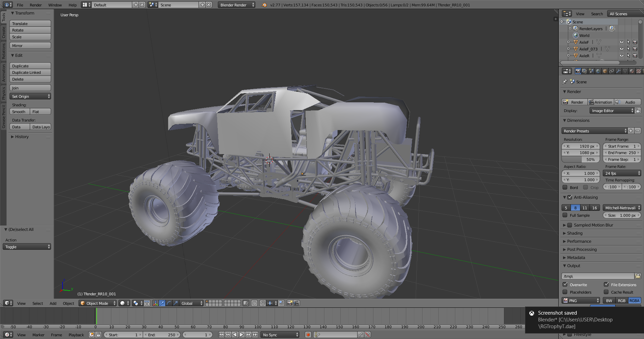Toggle AxleF renderability camera icon
The height and width of the screenshot is (339, 644).
tap(635, 42)
